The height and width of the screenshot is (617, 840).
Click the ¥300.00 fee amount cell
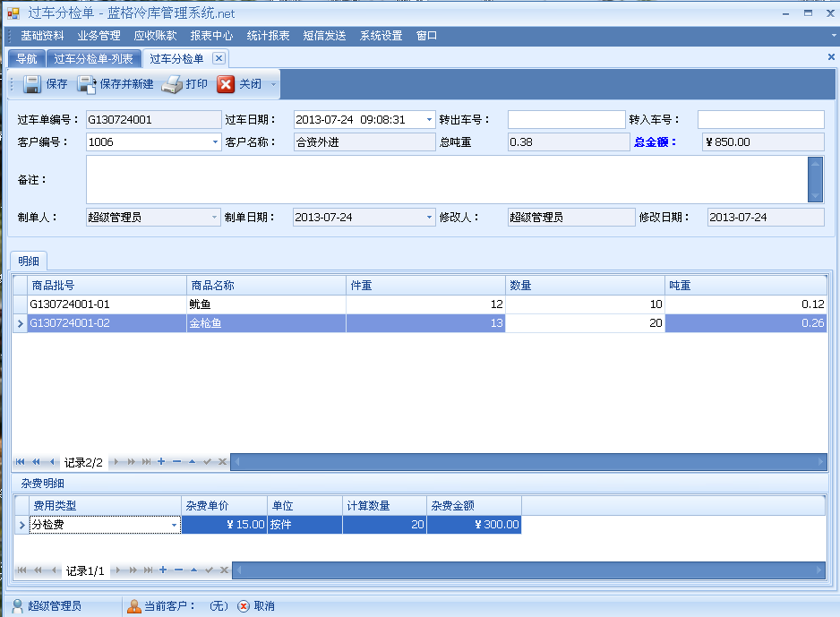click(x=474, y=525)
